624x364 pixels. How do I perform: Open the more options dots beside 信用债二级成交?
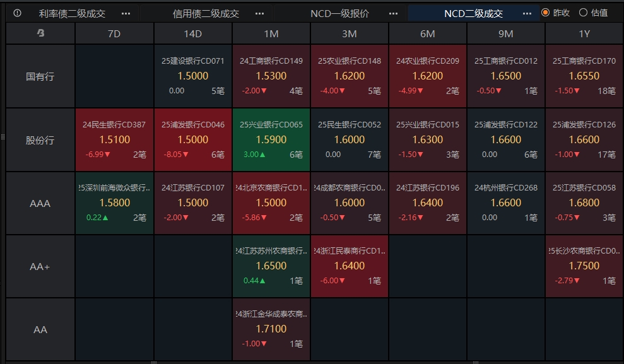259,13
